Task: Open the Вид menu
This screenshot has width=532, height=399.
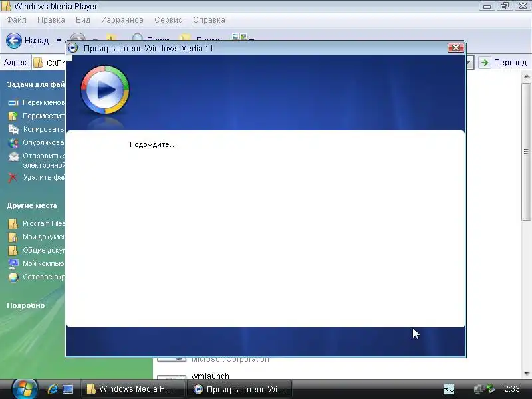Action: (x=83, y=20)
